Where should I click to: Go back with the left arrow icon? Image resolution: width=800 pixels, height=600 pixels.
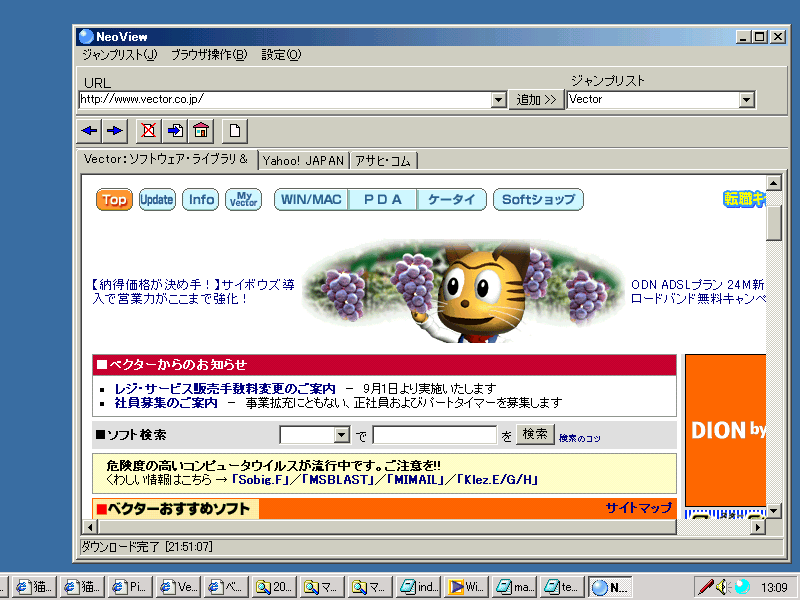89,131
